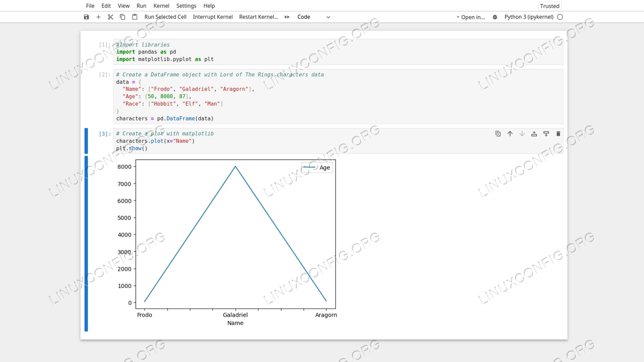Insert a cell below cell 3
The image size is (644, 362).
(x=546, y=134)
